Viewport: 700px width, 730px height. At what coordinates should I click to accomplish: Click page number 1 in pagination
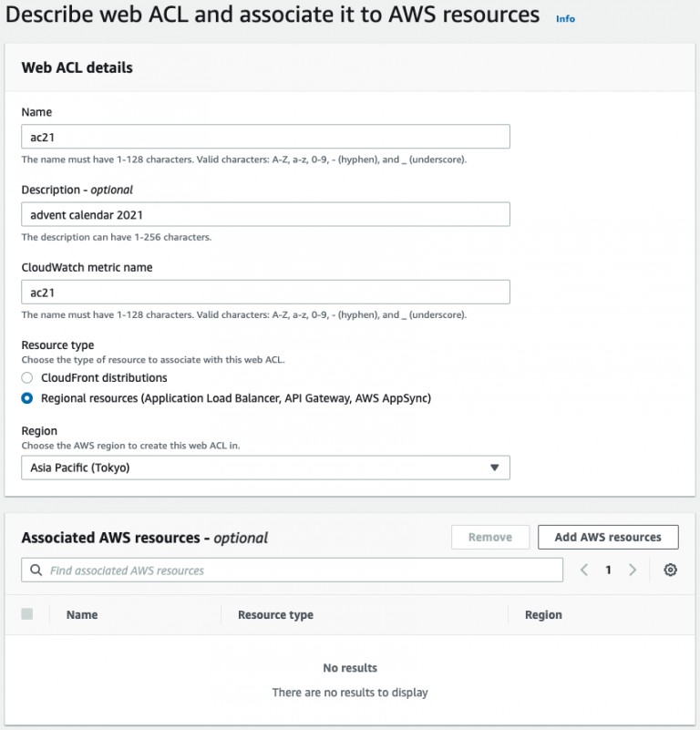tap(609, 570)
